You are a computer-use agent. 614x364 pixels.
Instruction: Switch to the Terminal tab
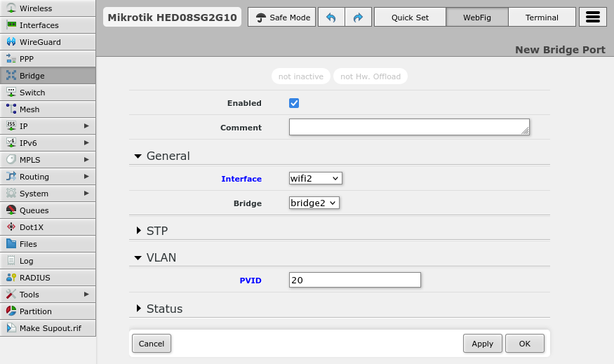click(542, 18)
